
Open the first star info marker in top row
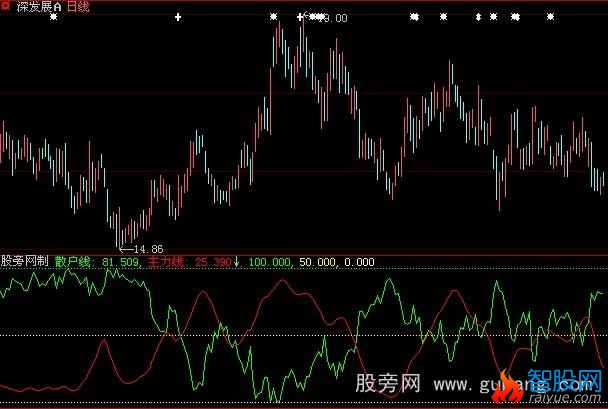(54, 17)
